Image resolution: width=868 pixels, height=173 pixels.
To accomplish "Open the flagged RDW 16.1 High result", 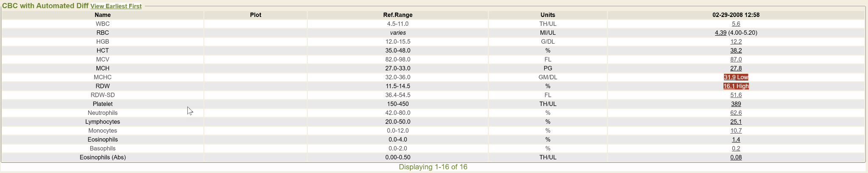I will coord(736,86).
